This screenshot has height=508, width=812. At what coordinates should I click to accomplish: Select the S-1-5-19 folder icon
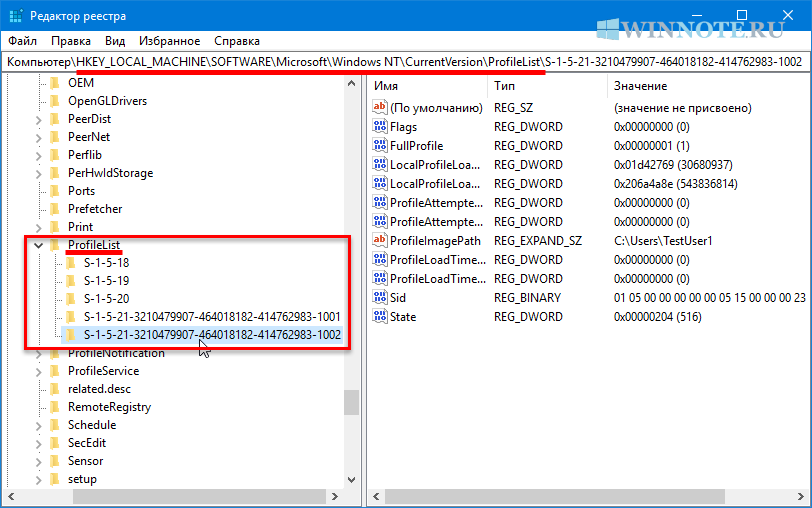tap(71, 281)
